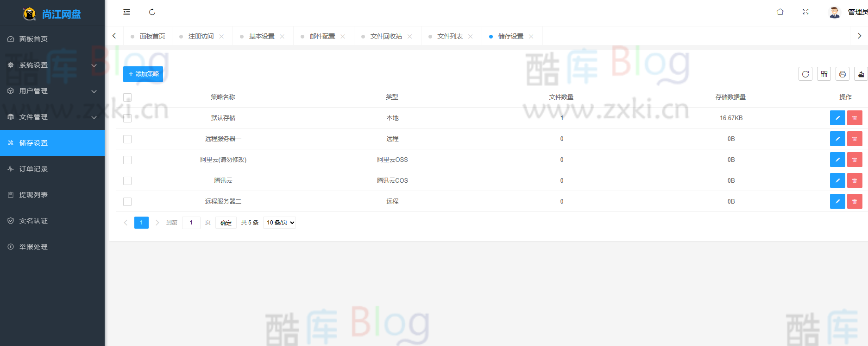Open 订单记录 in the sidebar
This screenshot has width=868, height=346.
click(x=52, y=169)
